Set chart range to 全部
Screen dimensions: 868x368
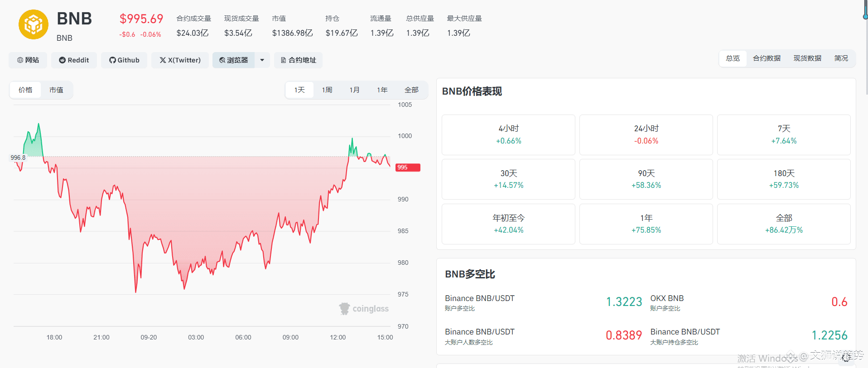click(x=411, y=90)
